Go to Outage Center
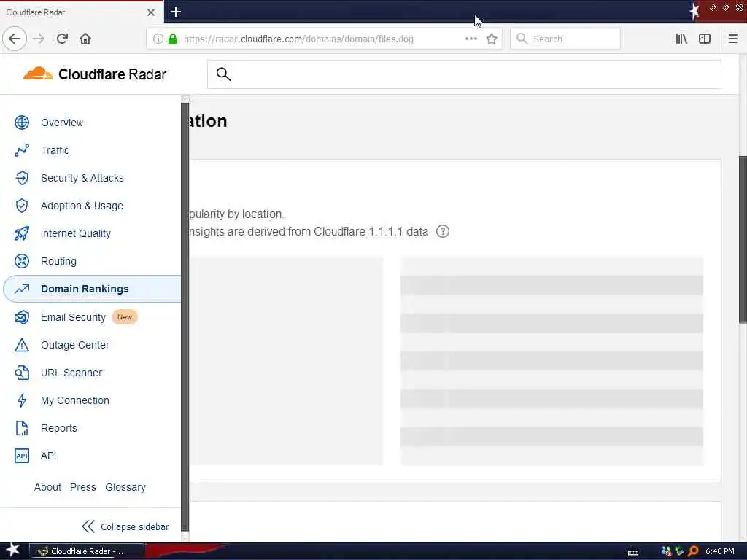This screenshot has width=747, height=560. tap(75, 345)
